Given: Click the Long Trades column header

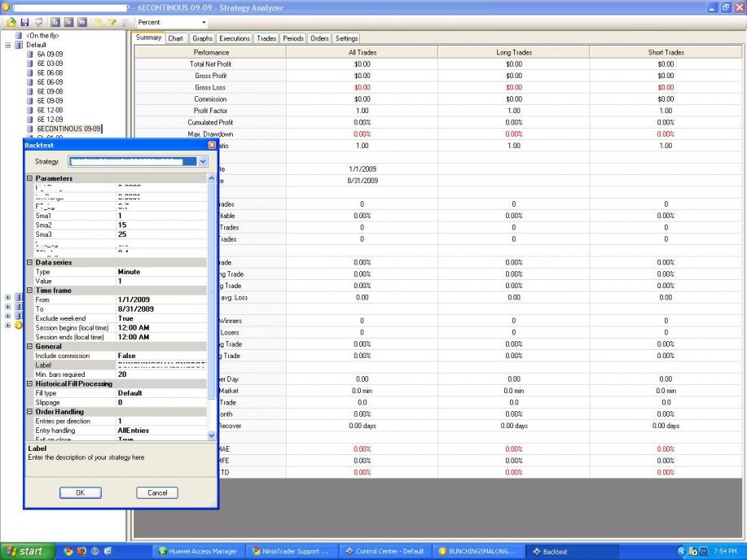Looking at the screenshot, I should point(513,52).
